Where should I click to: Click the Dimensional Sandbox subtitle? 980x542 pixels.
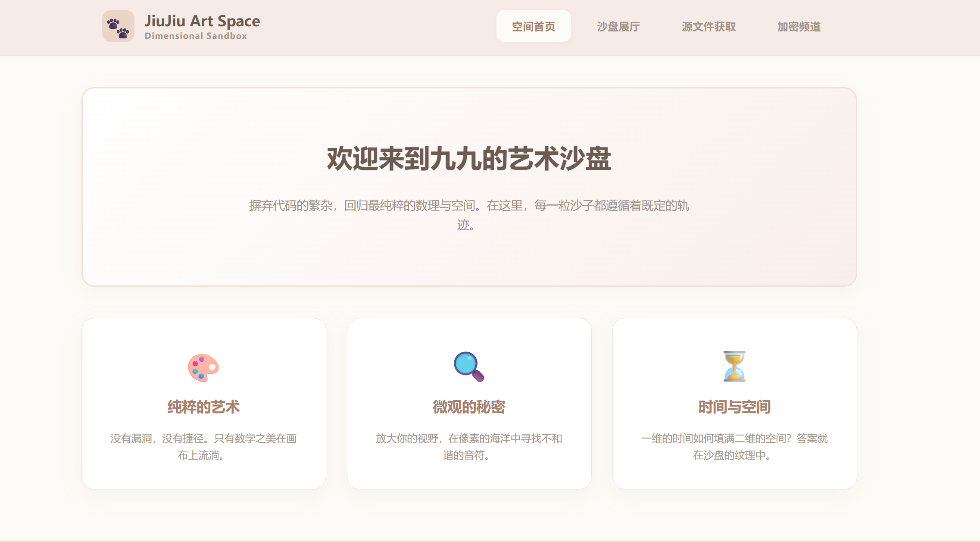pyautogui.click(x=196, y=36)
